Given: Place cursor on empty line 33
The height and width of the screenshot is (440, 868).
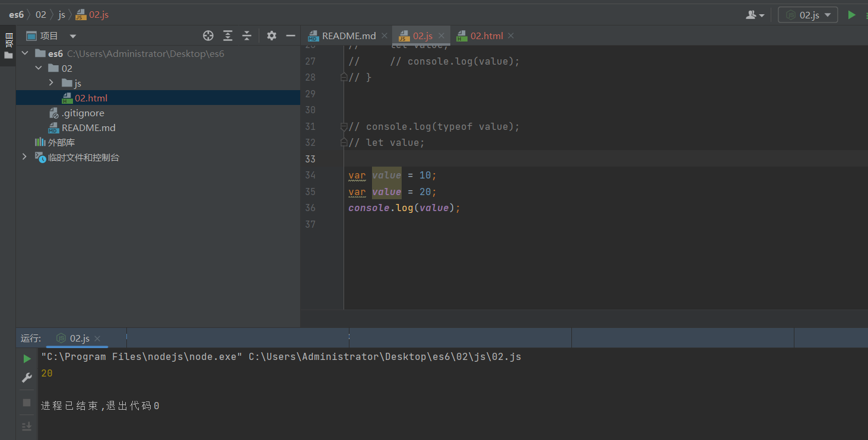Looking at the screenshot, I should click(605, 159).
